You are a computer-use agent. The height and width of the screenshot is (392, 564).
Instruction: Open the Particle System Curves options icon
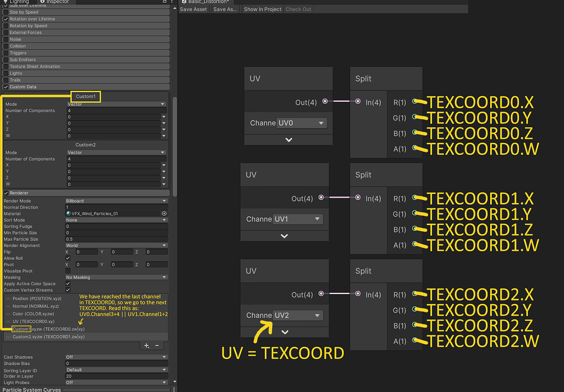point(174,389)
